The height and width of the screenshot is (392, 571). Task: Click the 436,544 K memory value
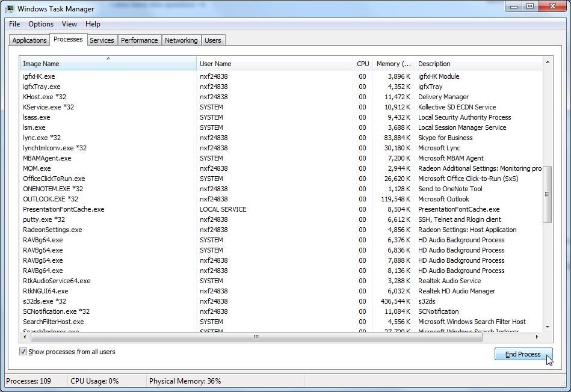[395, 301]
